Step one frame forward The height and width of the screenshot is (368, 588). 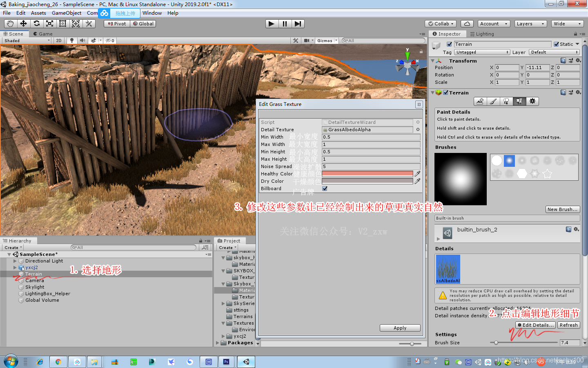click(x=298, y=24)
